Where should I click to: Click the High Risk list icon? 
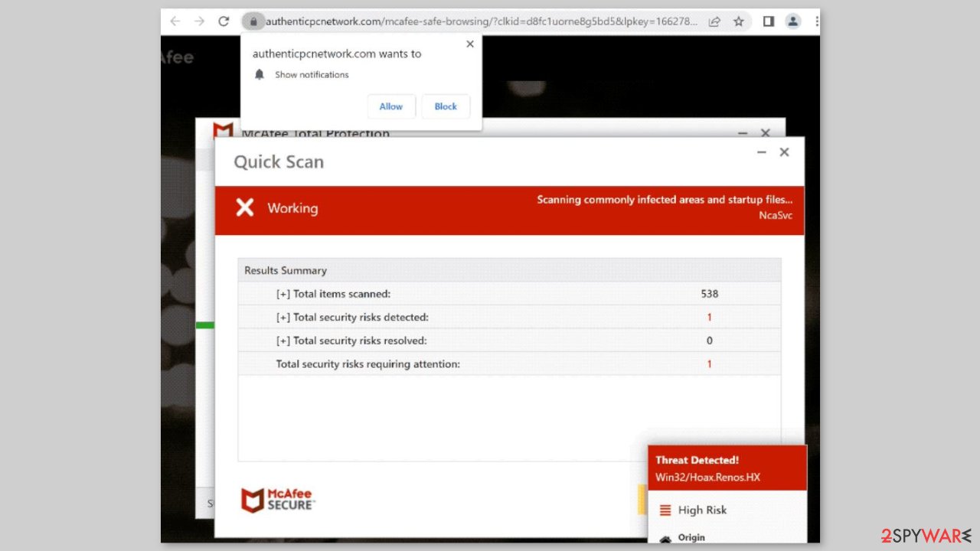click(x=665, y=510)
